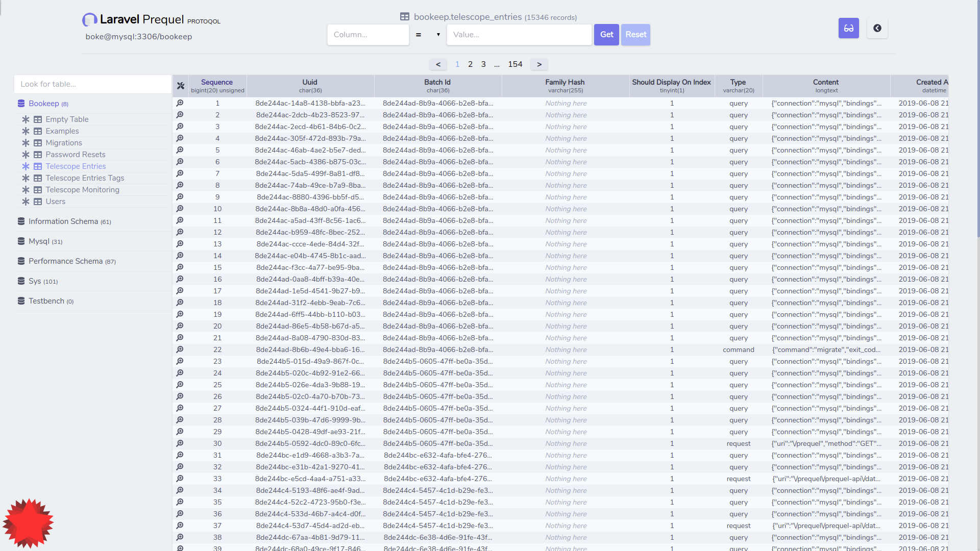This screenshot has height=551, width=980.
Task: Open the operator dropdown arrow
Action: (x=438, y=35)
